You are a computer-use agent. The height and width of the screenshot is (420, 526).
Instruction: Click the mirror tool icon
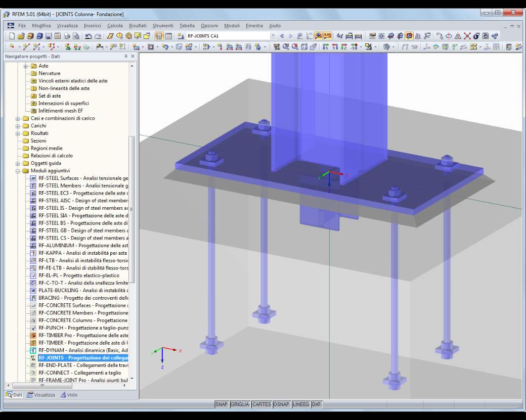click(458, 36)
